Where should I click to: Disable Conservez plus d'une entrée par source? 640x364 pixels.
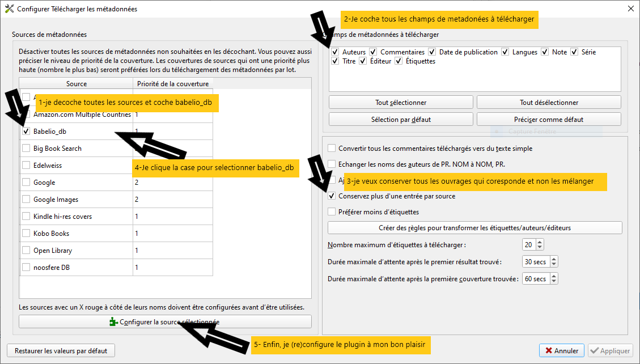point(332,196)
